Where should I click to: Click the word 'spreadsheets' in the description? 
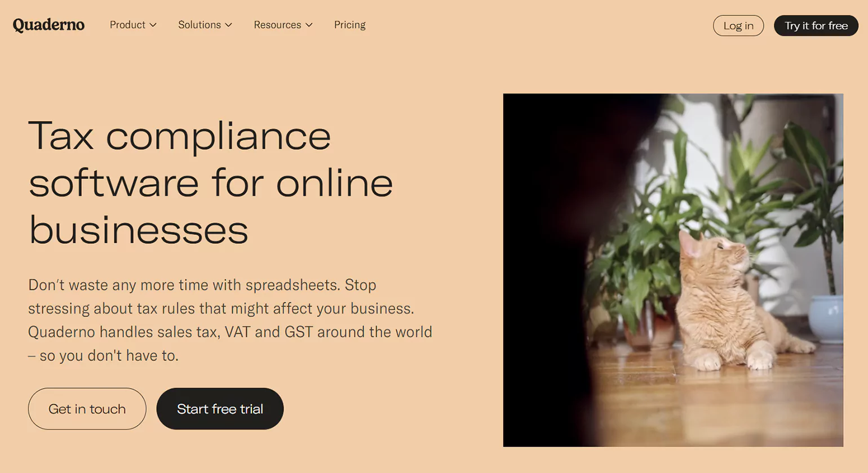pyautogui.click(x=293, y=285)
